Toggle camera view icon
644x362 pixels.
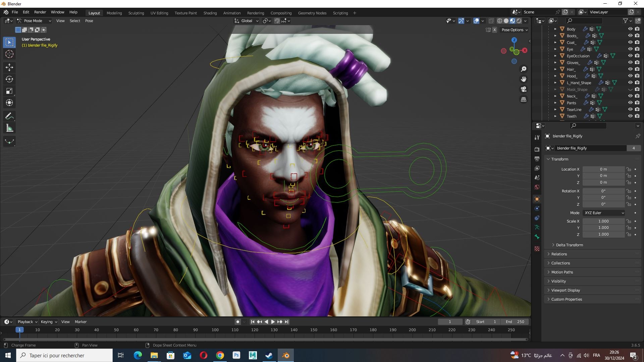tap(523, 89)
